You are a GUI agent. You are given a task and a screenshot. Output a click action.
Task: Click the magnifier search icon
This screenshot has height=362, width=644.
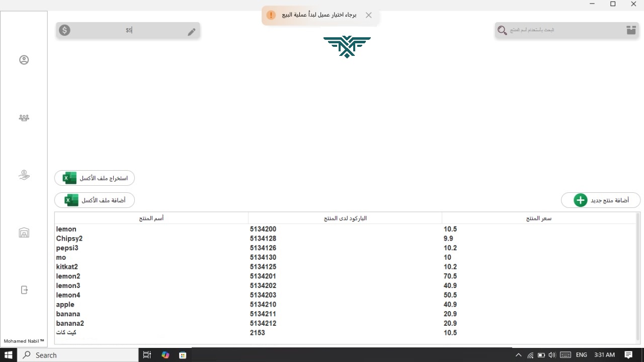(502, 30)
